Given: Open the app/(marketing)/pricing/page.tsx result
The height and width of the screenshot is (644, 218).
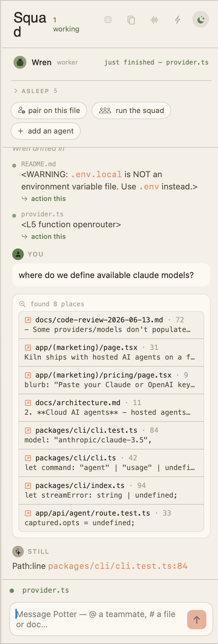Looking at the screenshot, I should (x=111, y=380).
